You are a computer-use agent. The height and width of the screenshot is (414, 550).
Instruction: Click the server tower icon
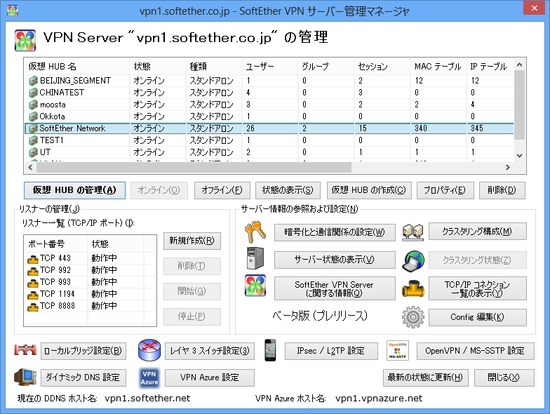click(x=255, y=259)
